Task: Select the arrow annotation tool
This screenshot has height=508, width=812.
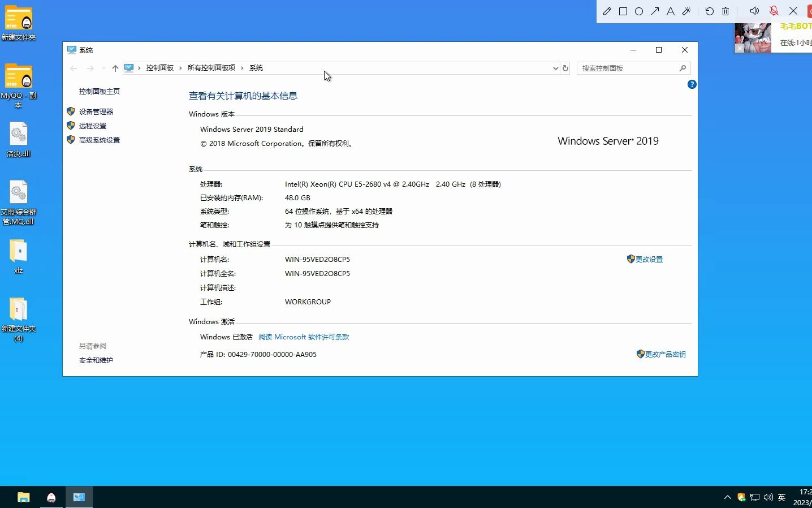Action: click(655, 11)
